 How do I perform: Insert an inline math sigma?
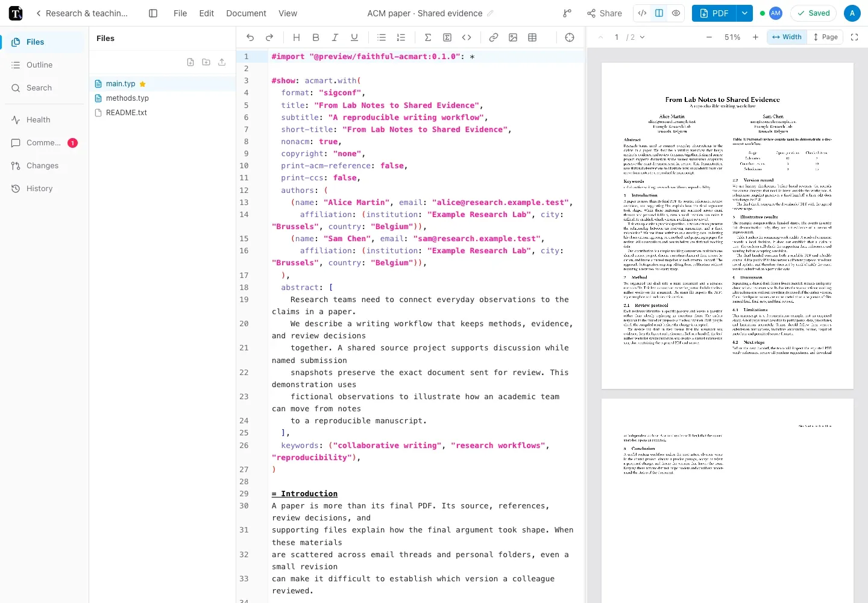(428, 37)
